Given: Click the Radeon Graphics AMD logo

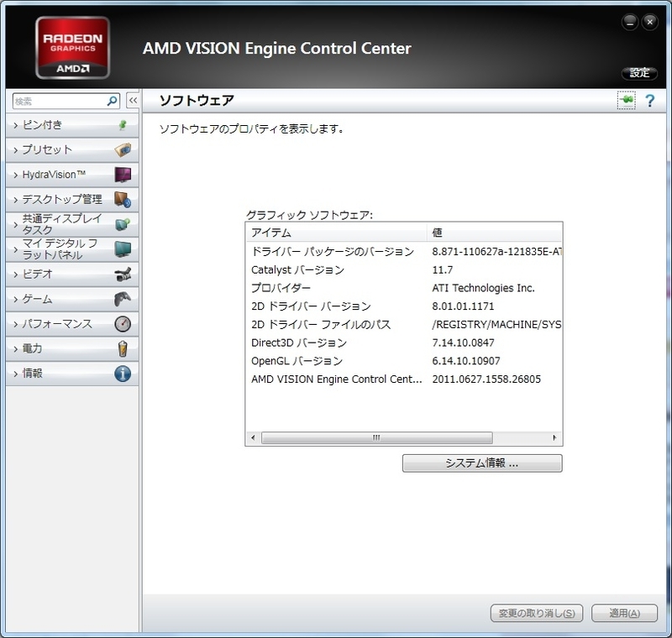Looking at the screenshot, I should pos(73,48).
